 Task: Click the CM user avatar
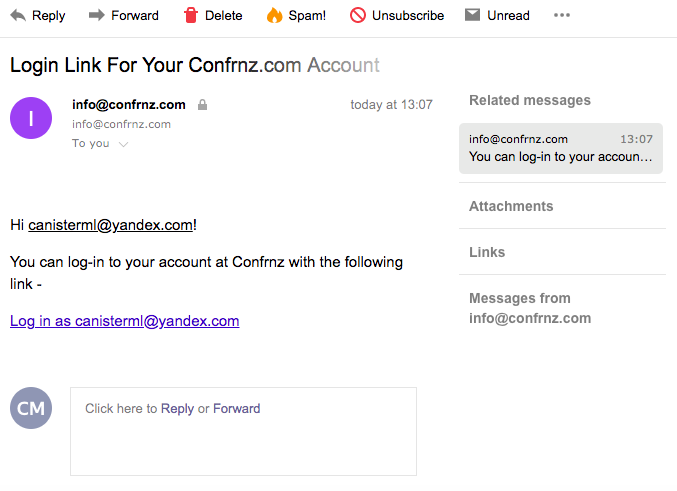[x=31, y=408]
